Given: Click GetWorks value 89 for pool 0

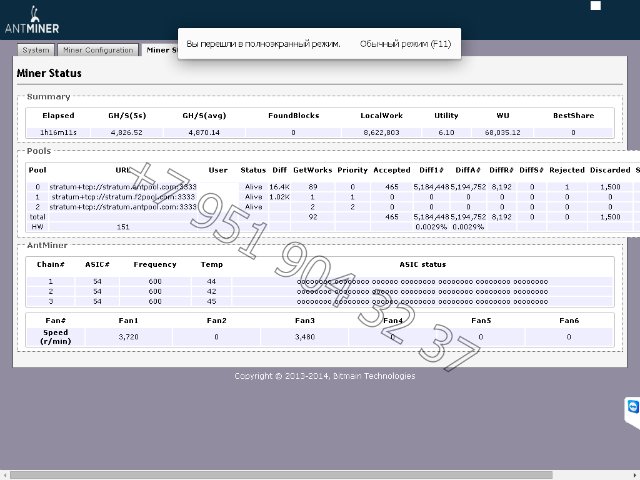Looking at the screenshot, I should [313, 187].
